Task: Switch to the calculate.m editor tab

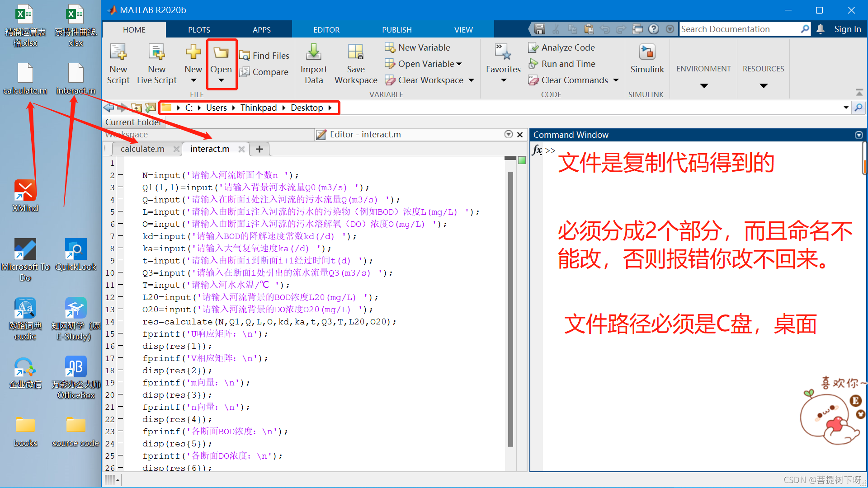Action: pos(142,149)
